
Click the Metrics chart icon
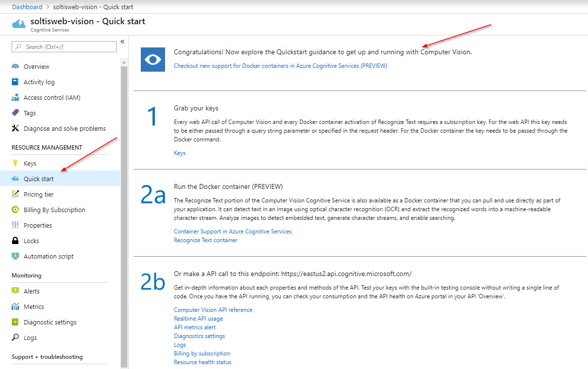(x=15, y=307)
